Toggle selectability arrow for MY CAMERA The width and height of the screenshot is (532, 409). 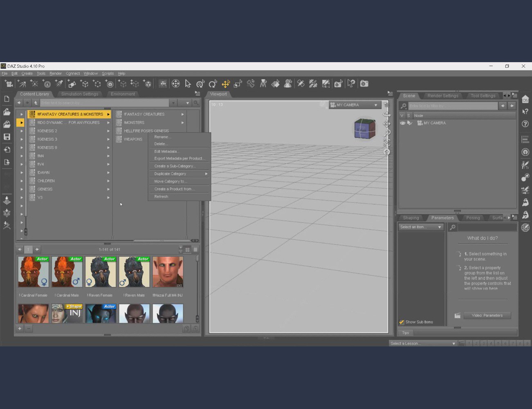click(x=409, y=123)
